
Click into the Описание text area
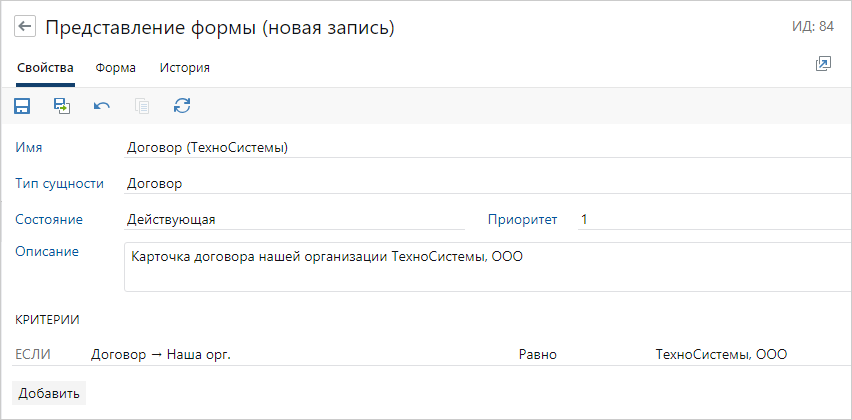485,266
